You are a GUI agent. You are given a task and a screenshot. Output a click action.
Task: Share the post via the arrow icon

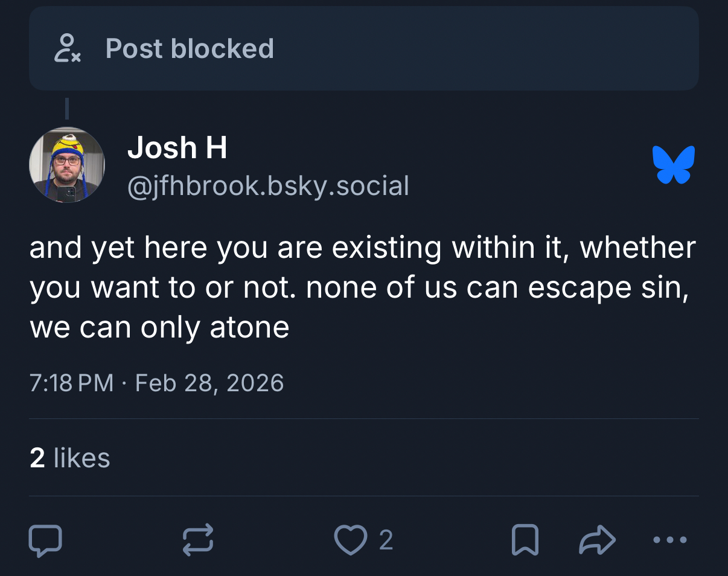(596, 539)
